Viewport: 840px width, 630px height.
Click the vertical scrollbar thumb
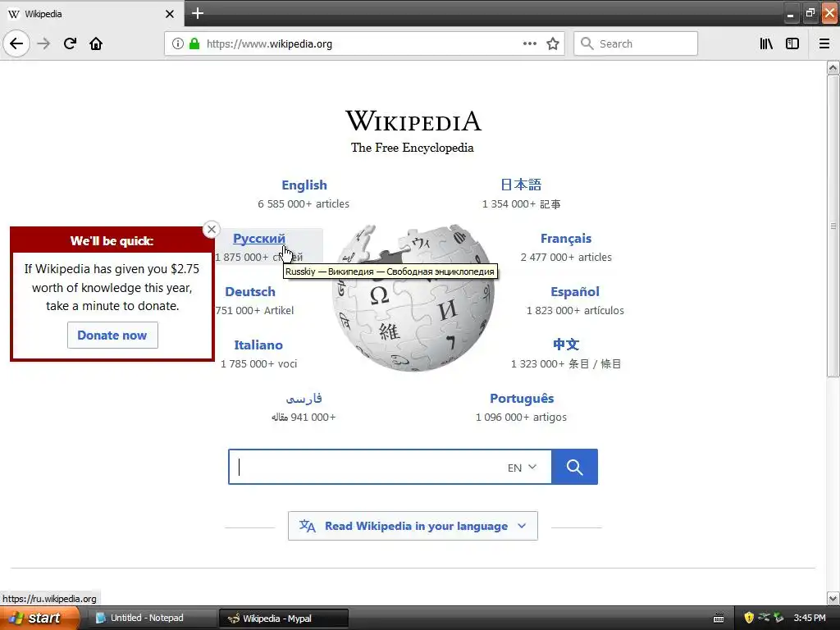pyautogui.click(x=833, y=226)
